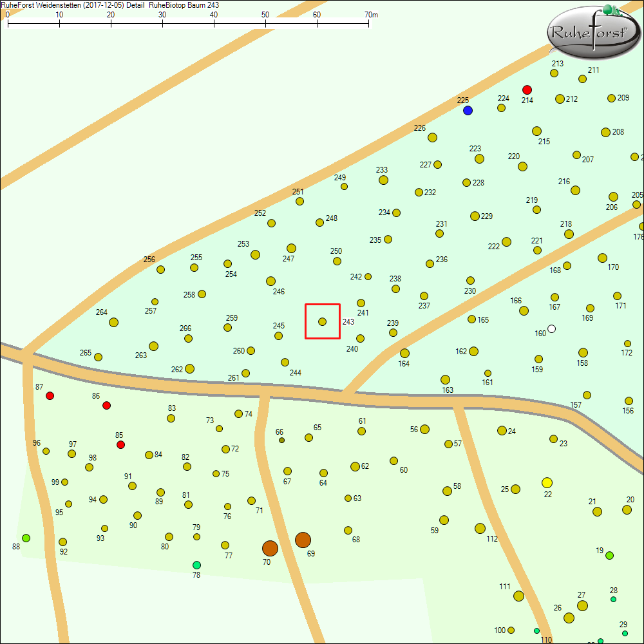This screenshot has height=644, width=644.
Task: Click the red tree marker 86
Action: tap(106, 405)
